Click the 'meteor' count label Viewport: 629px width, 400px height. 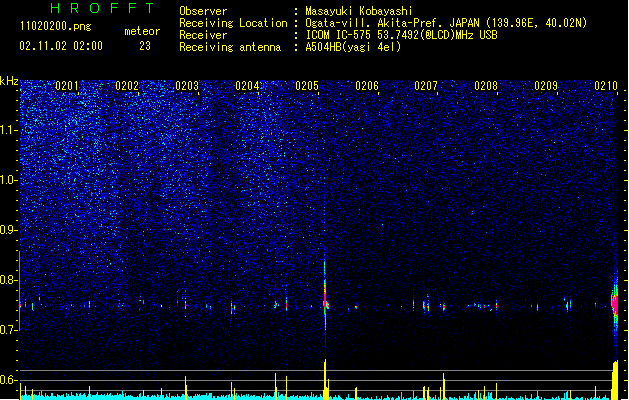point(142,31)
